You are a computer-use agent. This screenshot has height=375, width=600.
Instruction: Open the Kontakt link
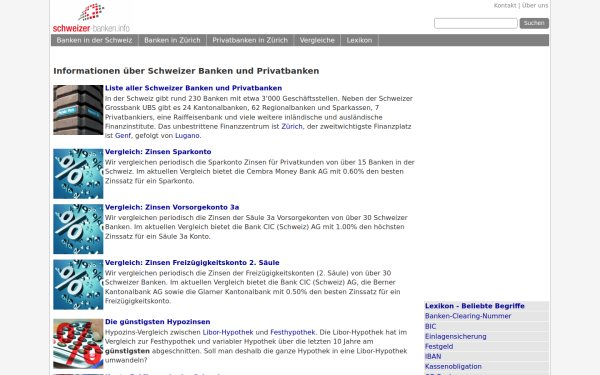tap(505, 5)
